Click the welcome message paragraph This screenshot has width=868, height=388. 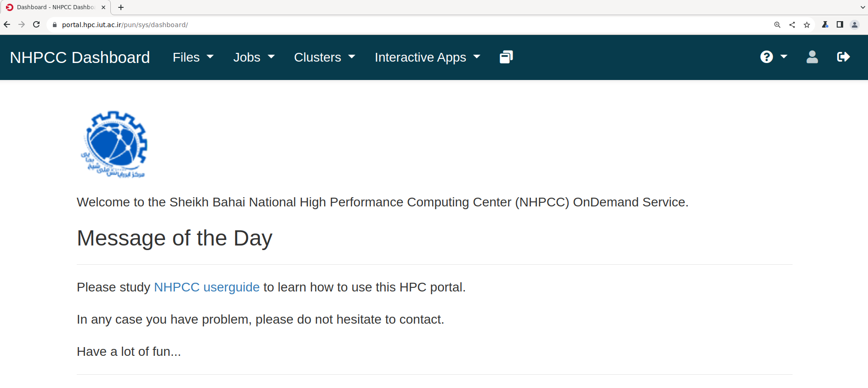[x=383, y=202]
